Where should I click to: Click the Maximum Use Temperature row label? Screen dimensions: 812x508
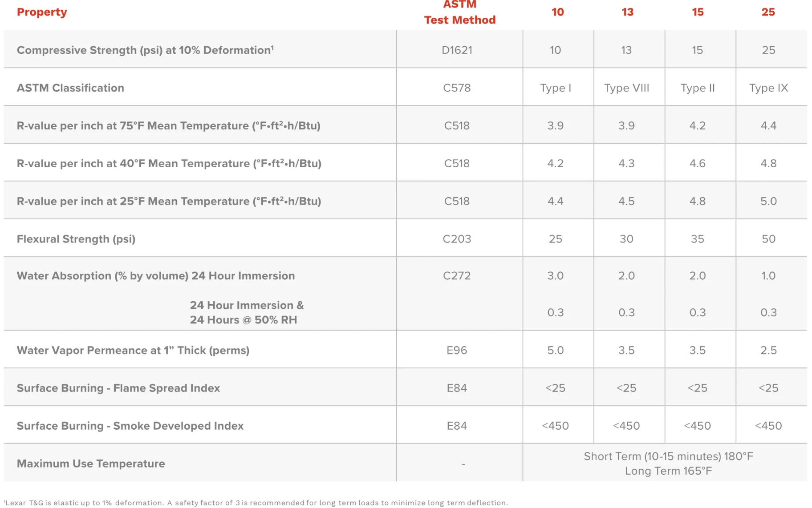(x=91, y=464)
